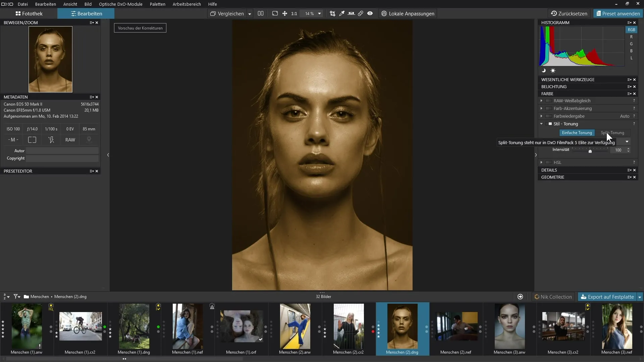Open the Farbe palette menu icon
This screenshot has height=362, width=644.
point(629,94)
